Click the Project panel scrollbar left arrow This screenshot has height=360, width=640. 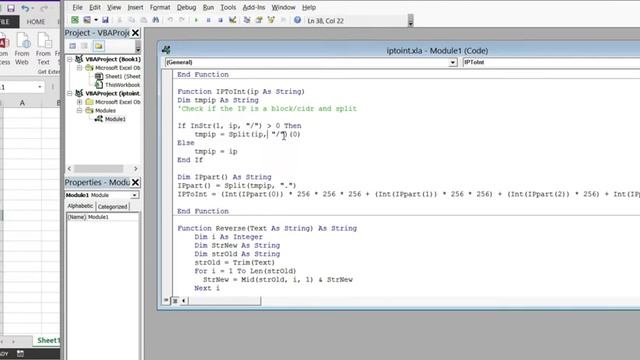click(x=69, y=169)
